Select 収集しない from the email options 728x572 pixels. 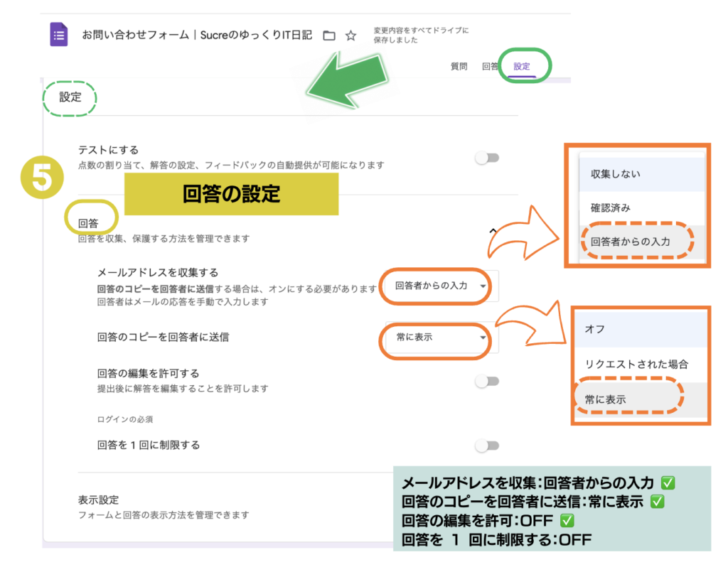615,174
